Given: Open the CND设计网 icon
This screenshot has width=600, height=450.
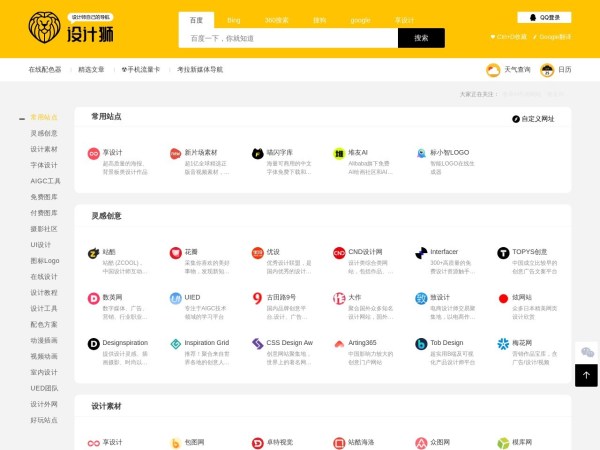Looking at the screenshot, I should 339,252.
